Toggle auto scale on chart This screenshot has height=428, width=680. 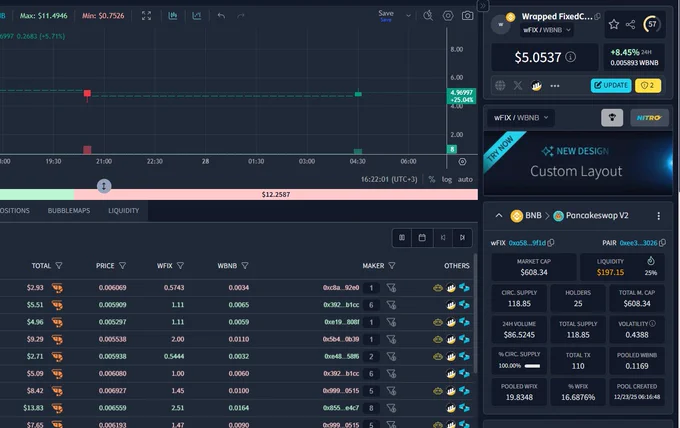tap(465, 180)
